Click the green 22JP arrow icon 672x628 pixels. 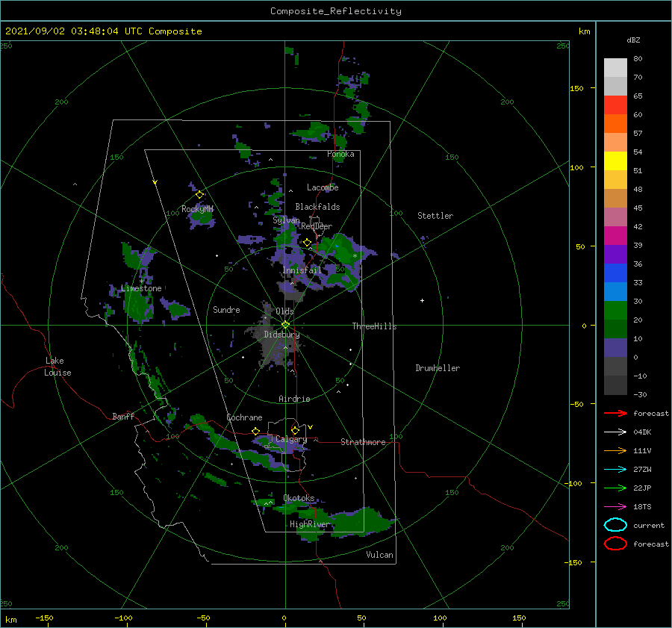click(615, 488)
